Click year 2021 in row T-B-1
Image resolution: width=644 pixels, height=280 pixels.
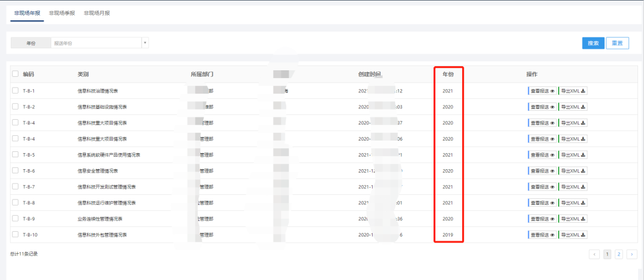(448, 91)
